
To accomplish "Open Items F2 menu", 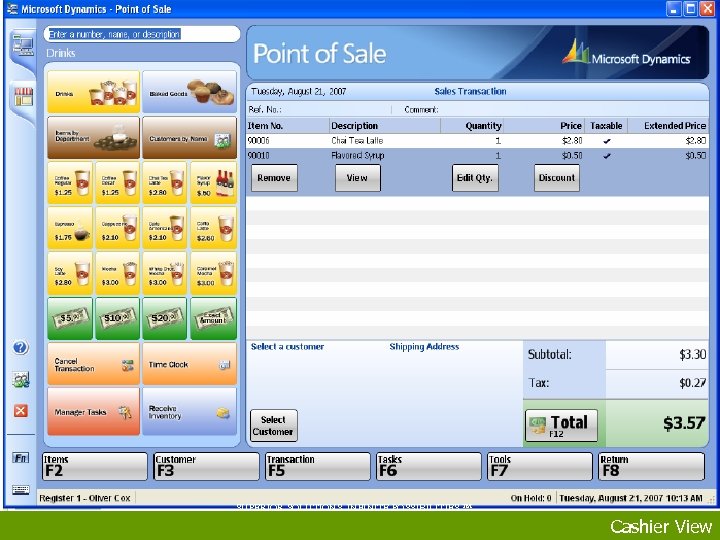I will 95,467.
